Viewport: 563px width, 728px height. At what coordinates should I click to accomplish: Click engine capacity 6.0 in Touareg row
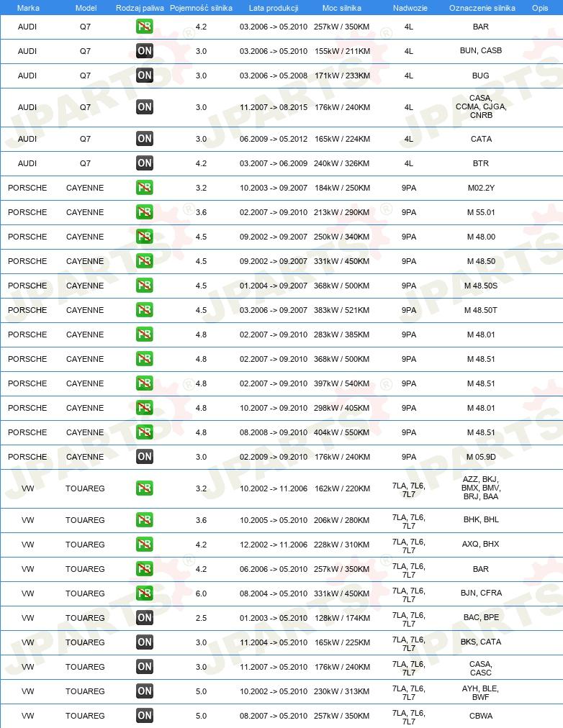[201, 593]
